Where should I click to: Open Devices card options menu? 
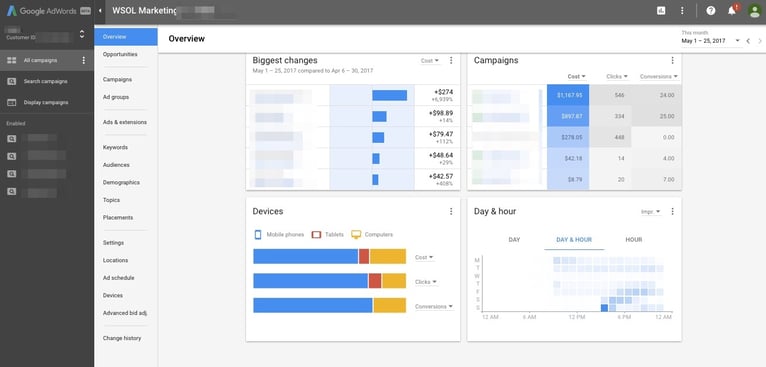[451, 212]
